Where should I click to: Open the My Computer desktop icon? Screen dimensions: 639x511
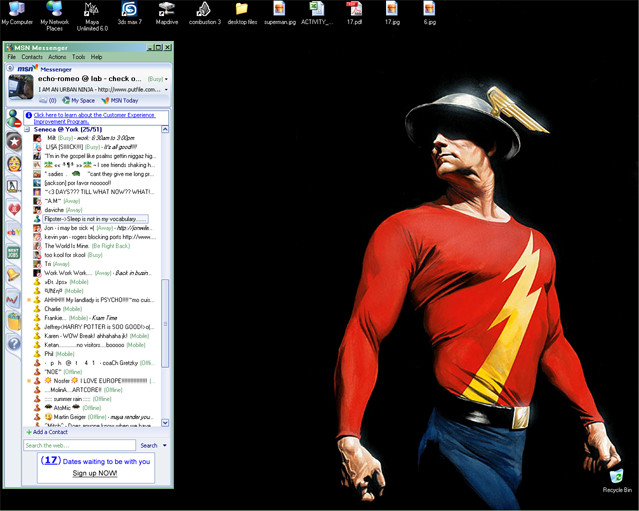tap(17, 13)
